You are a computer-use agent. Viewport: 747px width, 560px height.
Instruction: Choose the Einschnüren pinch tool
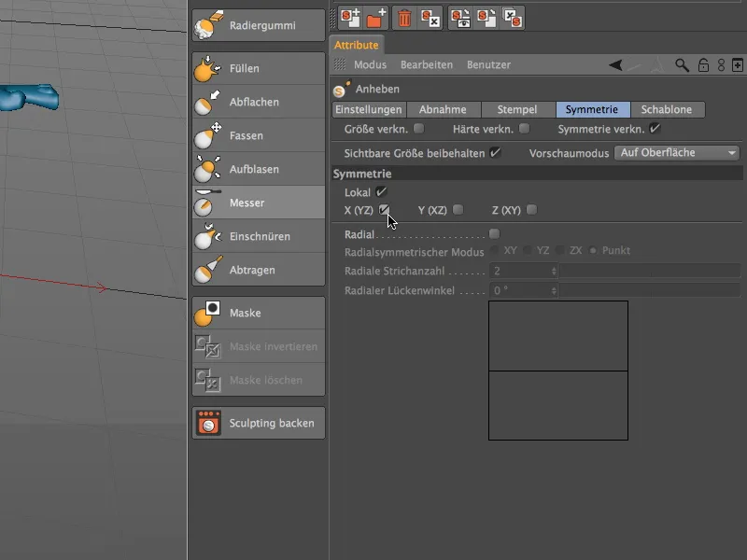[x=259, y=236]
